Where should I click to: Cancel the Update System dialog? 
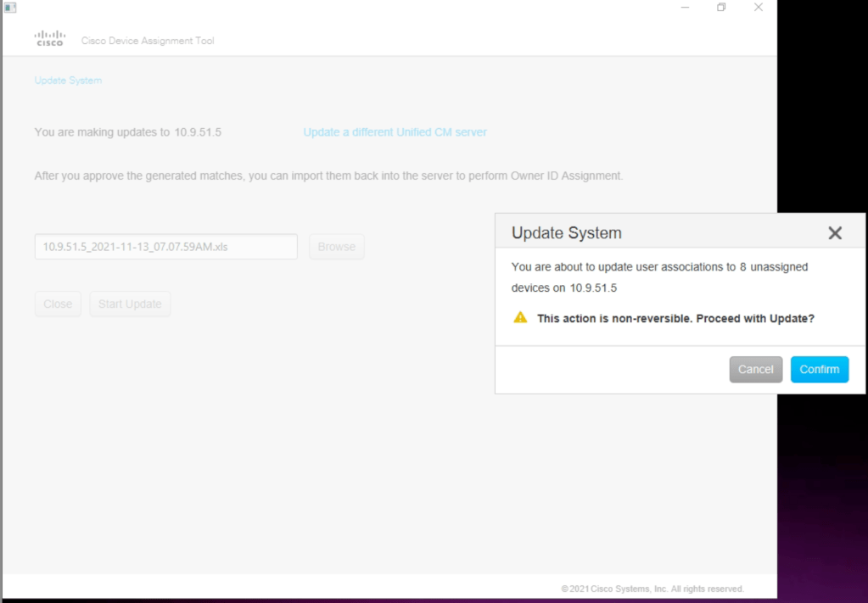755,370
